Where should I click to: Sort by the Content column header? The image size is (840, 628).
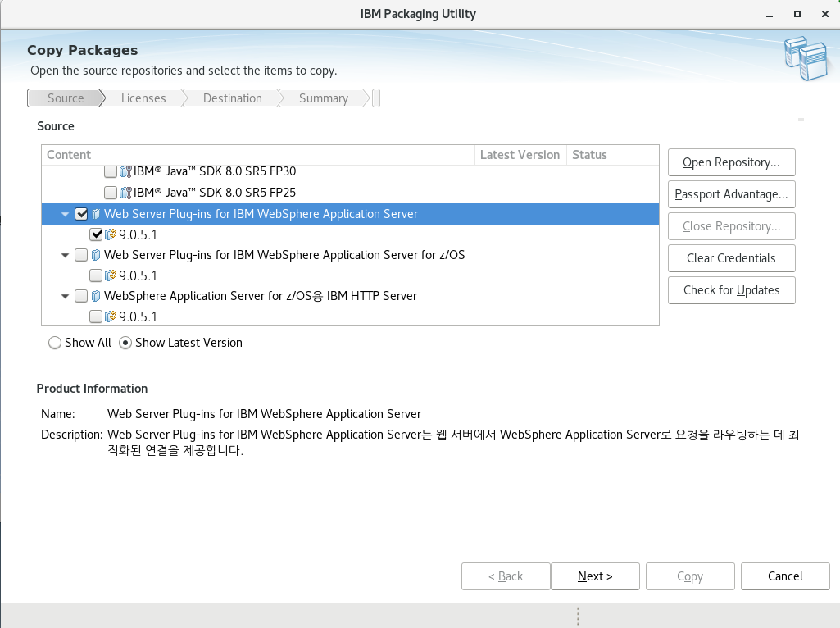[x=258, y=155]
